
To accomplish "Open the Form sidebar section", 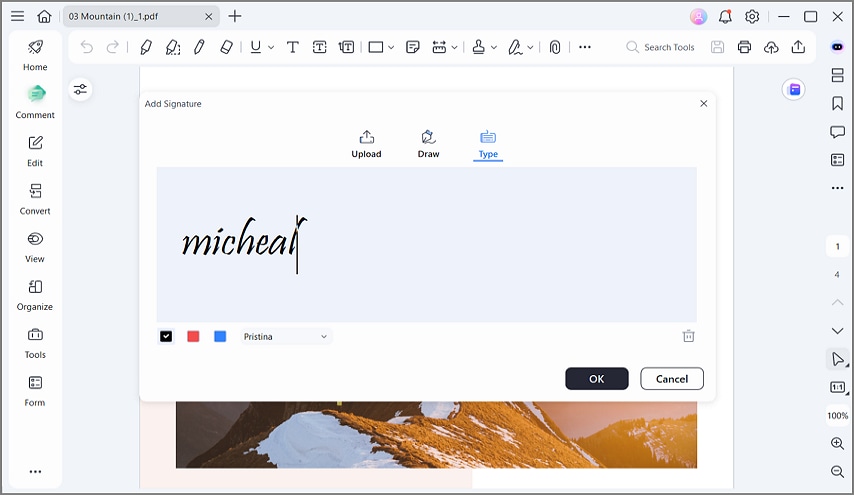I will pos(35,390).
